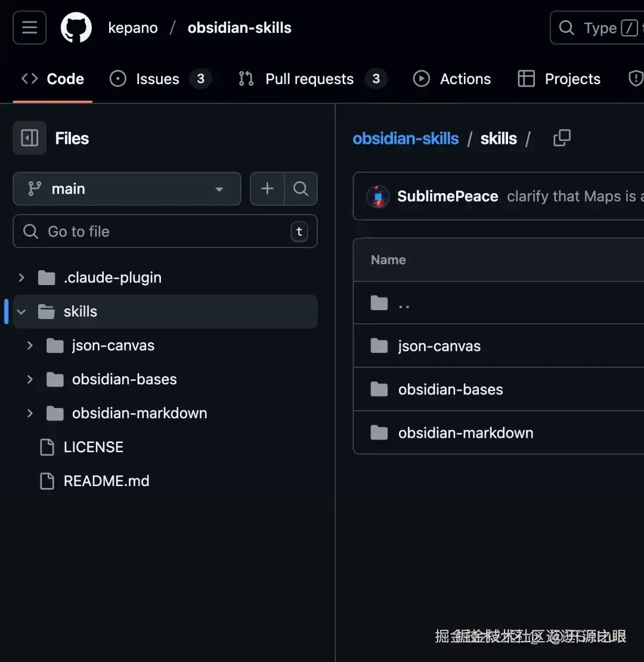
Task: Switch to the Code tab
Action: (52, 79)
